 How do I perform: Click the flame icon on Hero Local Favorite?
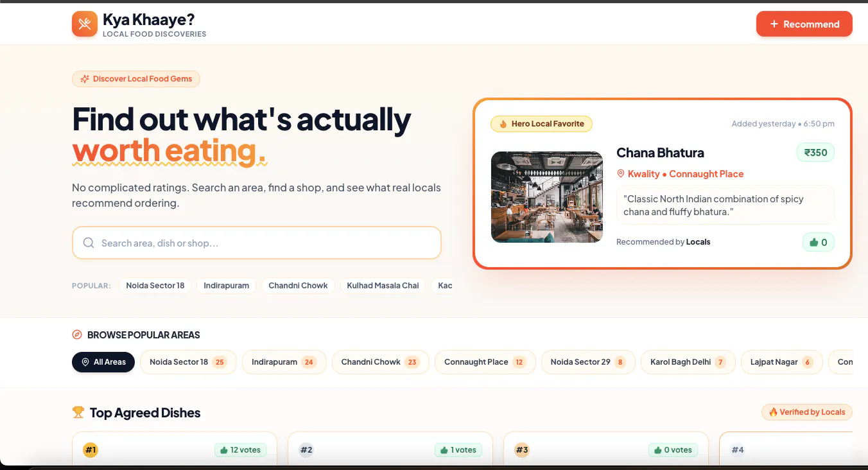tap(503, 124)
